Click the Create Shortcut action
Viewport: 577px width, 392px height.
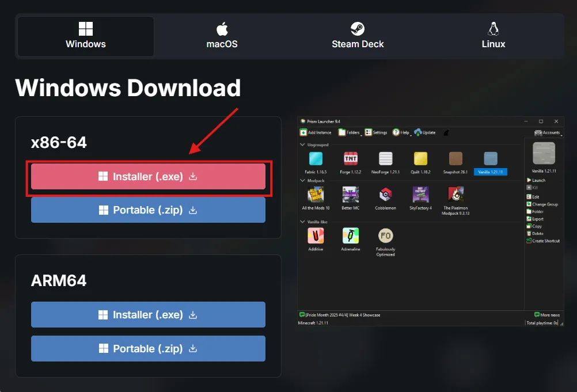tap(545, 241)
